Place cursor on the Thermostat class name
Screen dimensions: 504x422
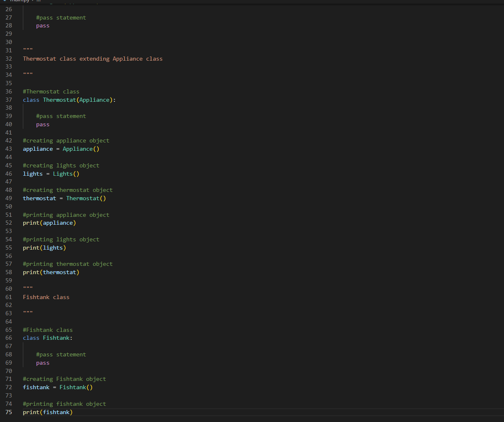pos(59,100)
